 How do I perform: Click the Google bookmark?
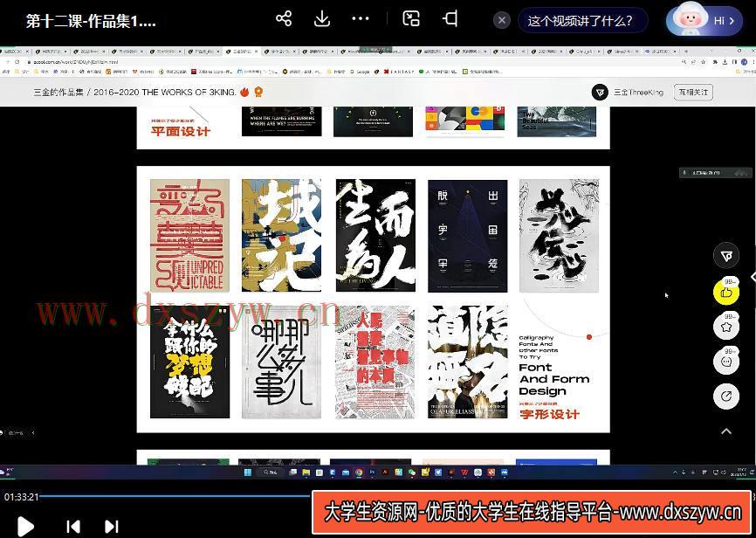pyautogui.click(x=359, y=72)
